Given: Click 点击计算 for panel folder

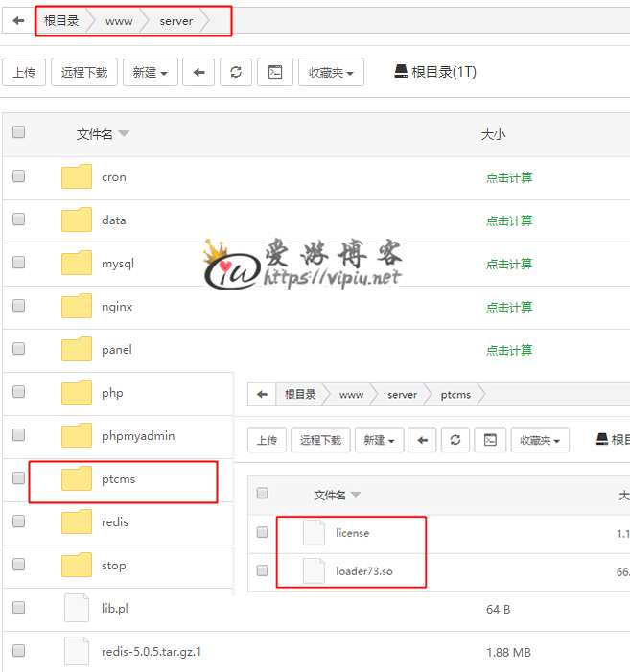Looking at the screenshot, I should pos(509,350).
